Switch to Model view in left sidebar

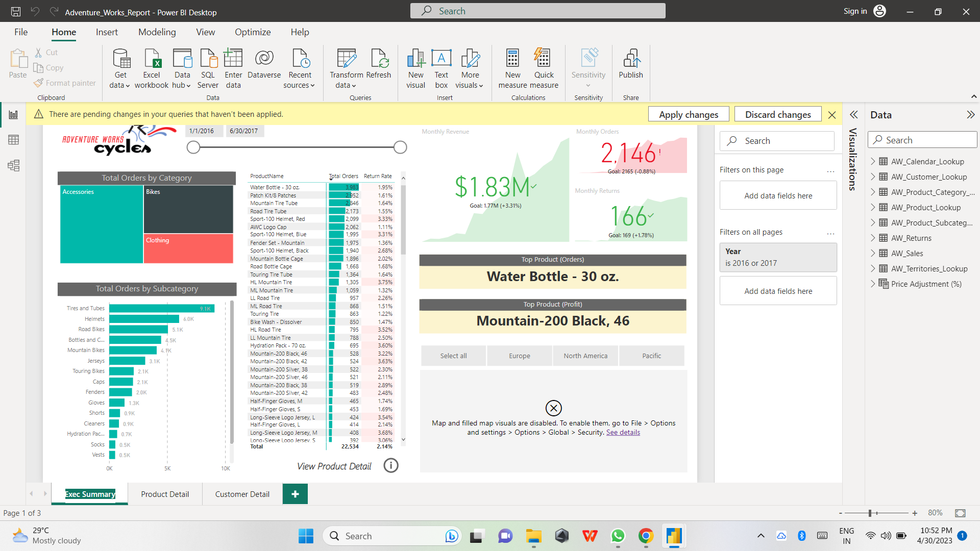click(14, 165)
